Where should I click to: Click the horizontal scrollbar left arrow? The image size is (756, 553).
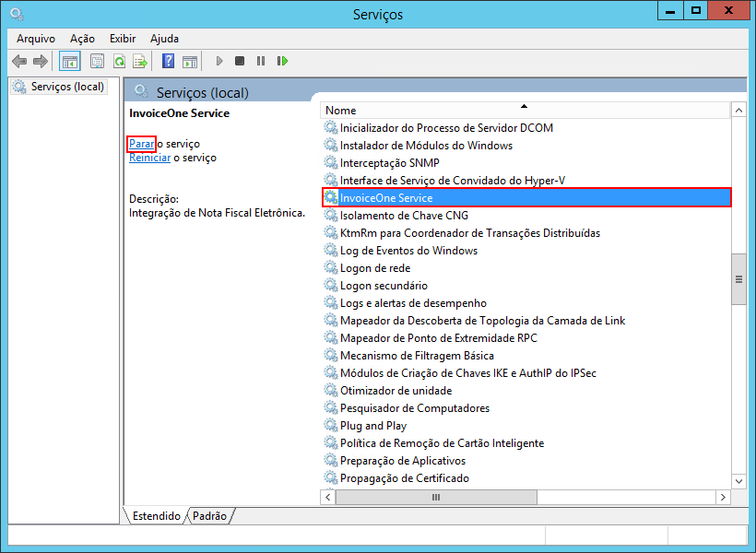(328, 497)
